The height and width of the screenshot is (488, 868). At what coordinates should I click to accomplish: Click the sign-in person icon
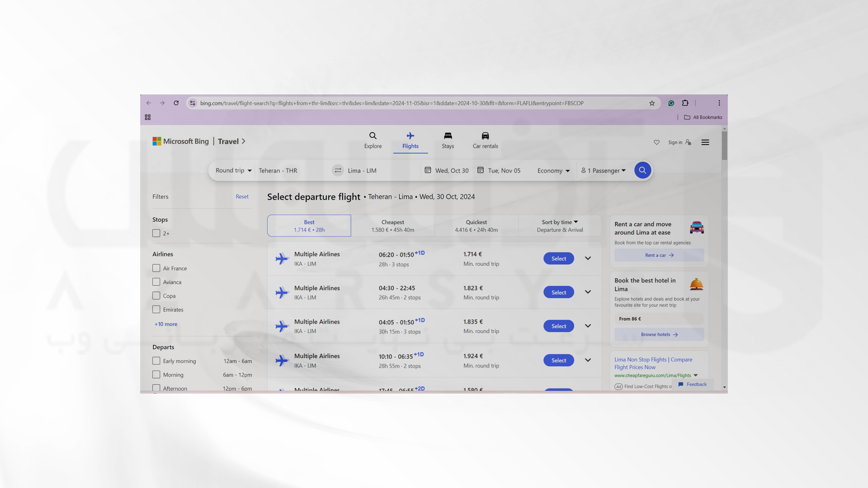point(688,142)
